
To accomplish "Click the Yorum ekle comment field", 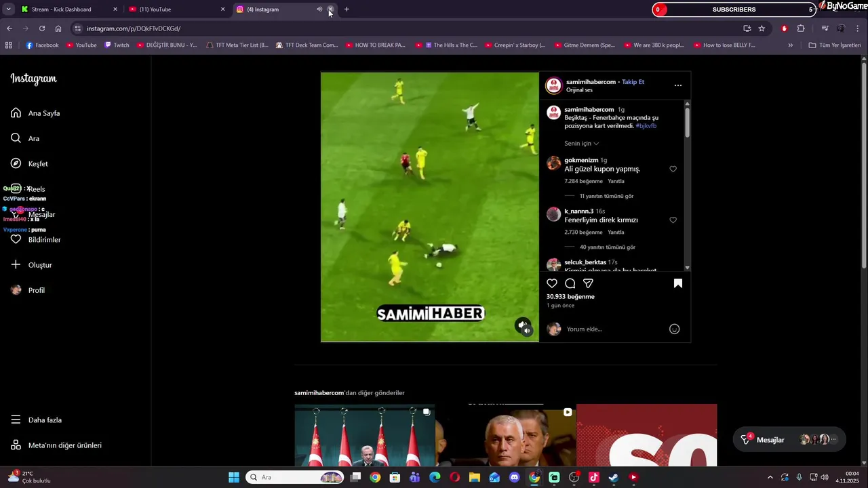I will click(614, 329).
